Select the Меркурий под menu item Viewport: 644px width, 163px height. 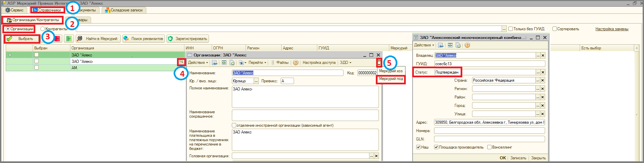(391, 79)
